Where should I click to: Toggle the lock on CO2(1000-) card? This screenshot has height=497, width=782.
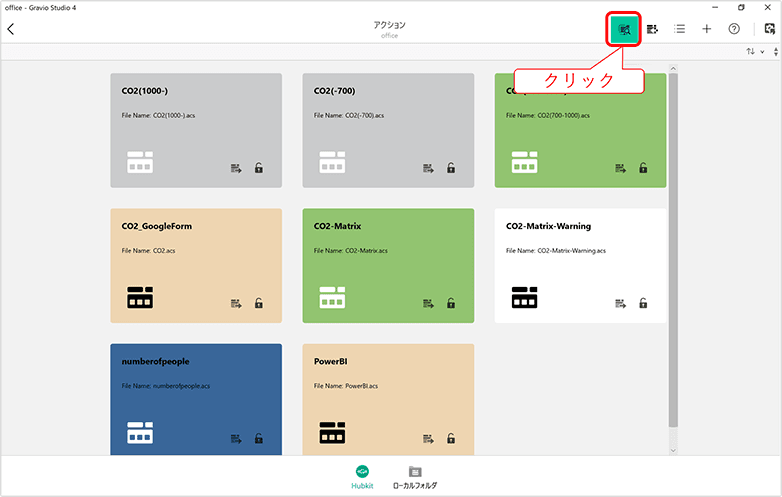point(258,167)
